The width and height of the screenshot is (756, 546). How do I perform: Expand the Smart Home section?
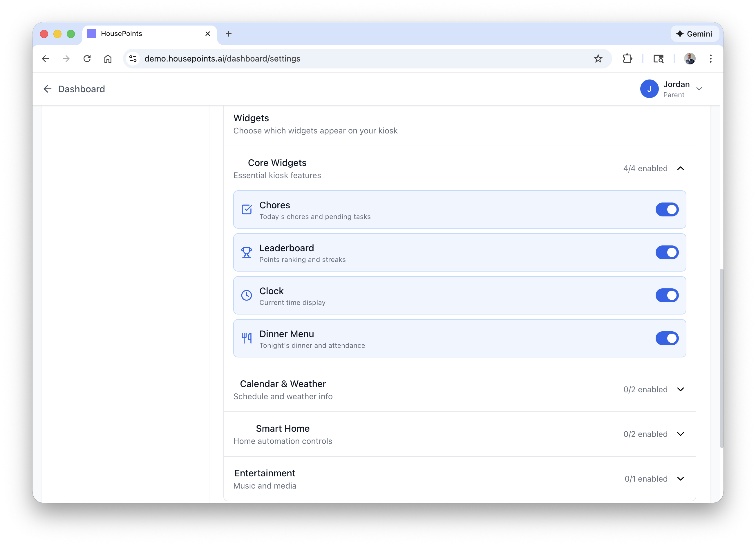(680, 434)
